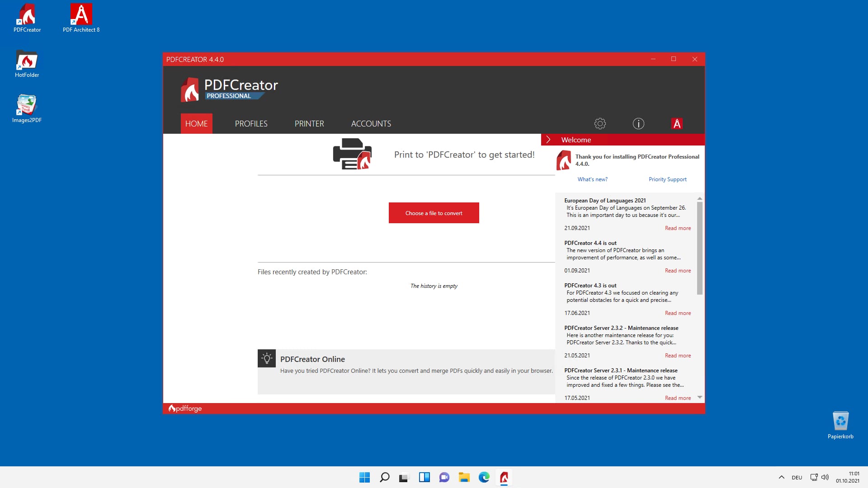Select the PDF Architect 8 desktop shortcut
The height and width of the screenshot is (488, 868).
point(81,19)
